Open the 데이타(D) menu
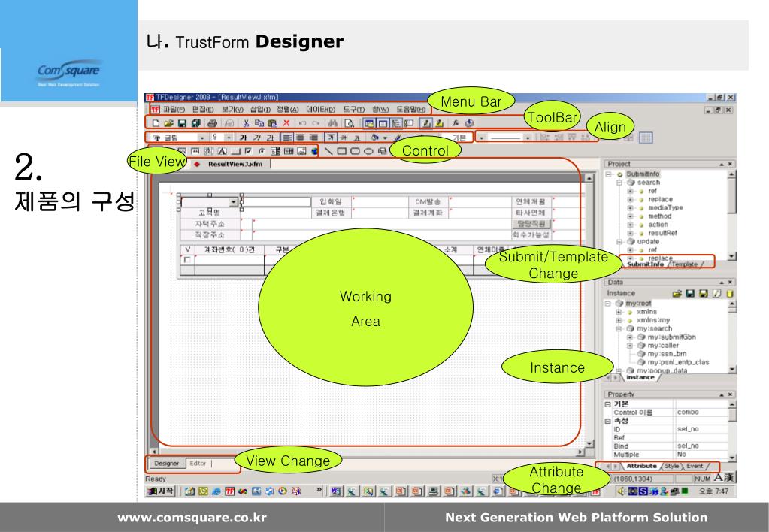769x532 pixels. tap(321, 110)
